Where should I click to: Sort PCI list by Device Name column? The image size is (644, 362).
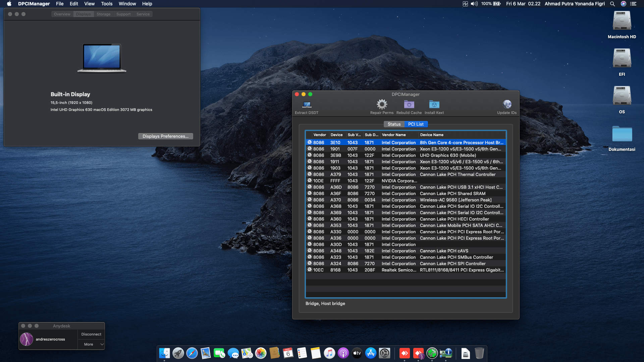coord(462,135)
